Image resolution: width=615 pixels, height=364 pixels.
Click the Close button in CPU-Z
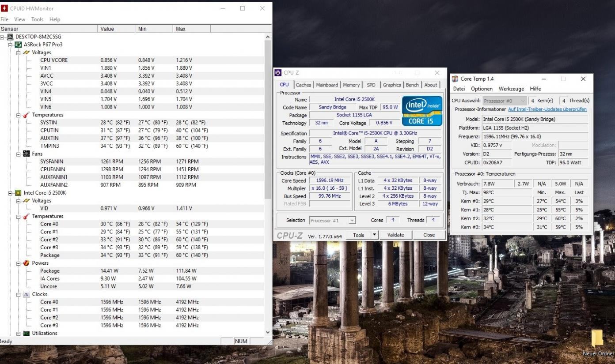[x=429, y=235]
